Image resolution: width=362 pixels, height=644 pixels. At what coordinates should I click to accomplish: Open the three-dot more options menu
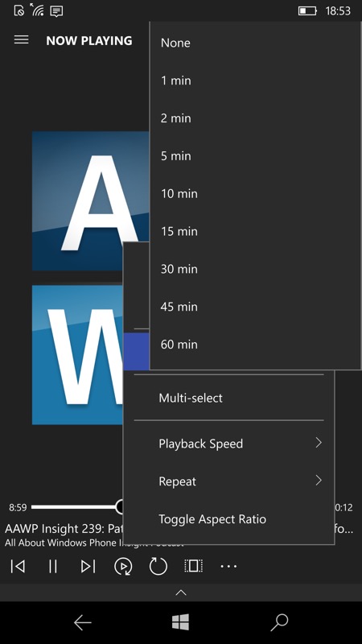point(228,567)
